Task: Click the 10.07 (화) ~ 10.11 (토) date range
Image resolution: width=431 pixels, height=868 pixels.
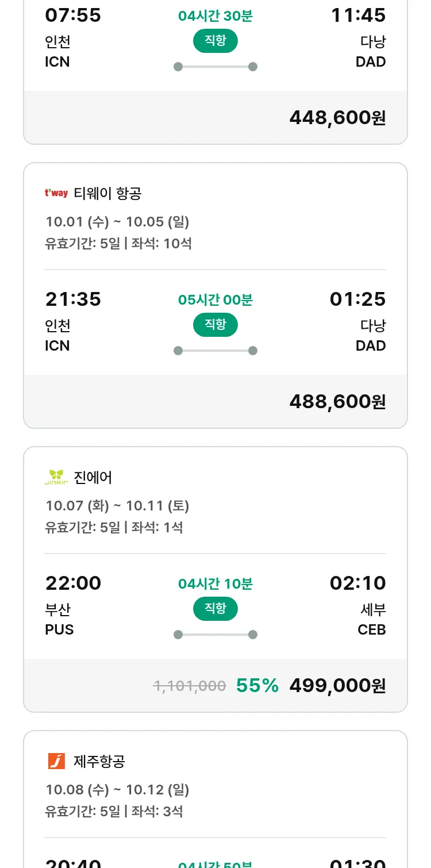Action: pos(117,506)
